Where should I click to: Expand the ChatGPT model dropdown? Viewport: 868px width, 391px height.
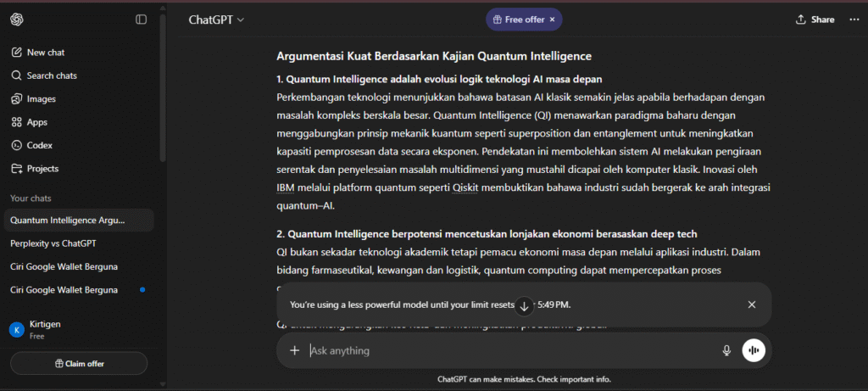click(216, 20)
